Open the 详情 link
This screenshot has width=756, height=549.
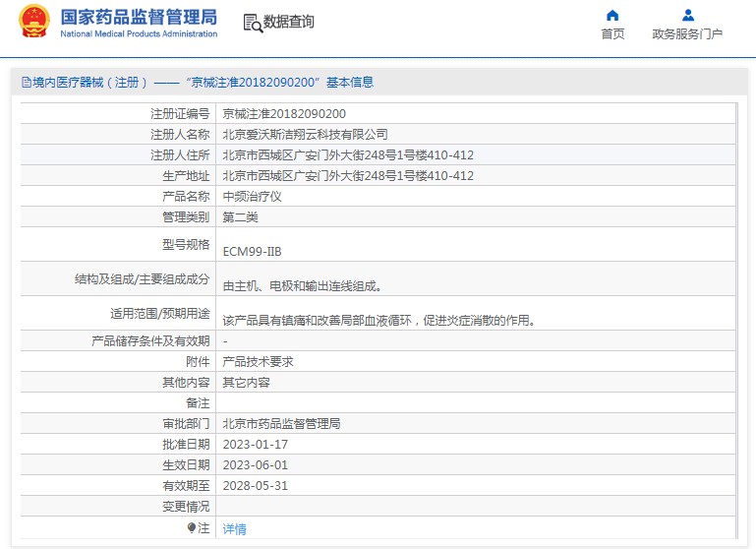[234, 528]
